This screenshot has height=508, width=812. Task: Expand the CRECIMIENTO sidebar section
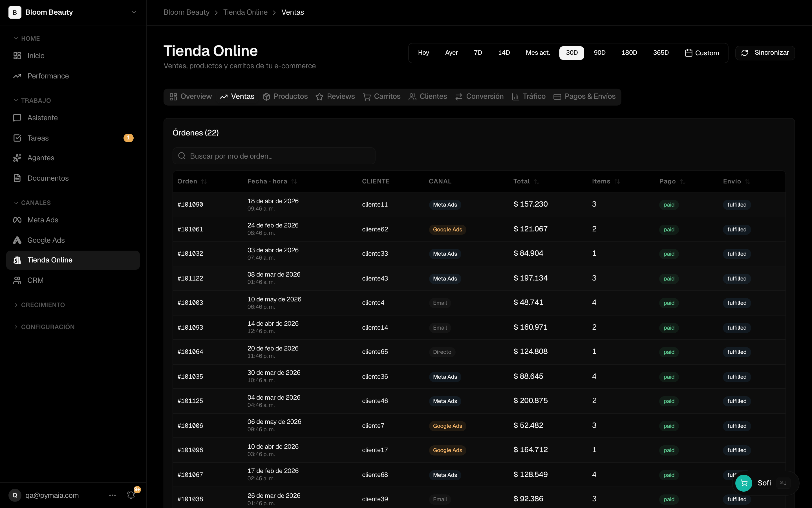tap(39, 305)
